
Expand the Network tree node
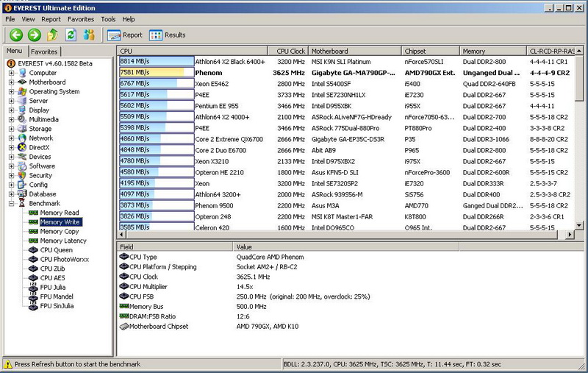pos(11,138)
